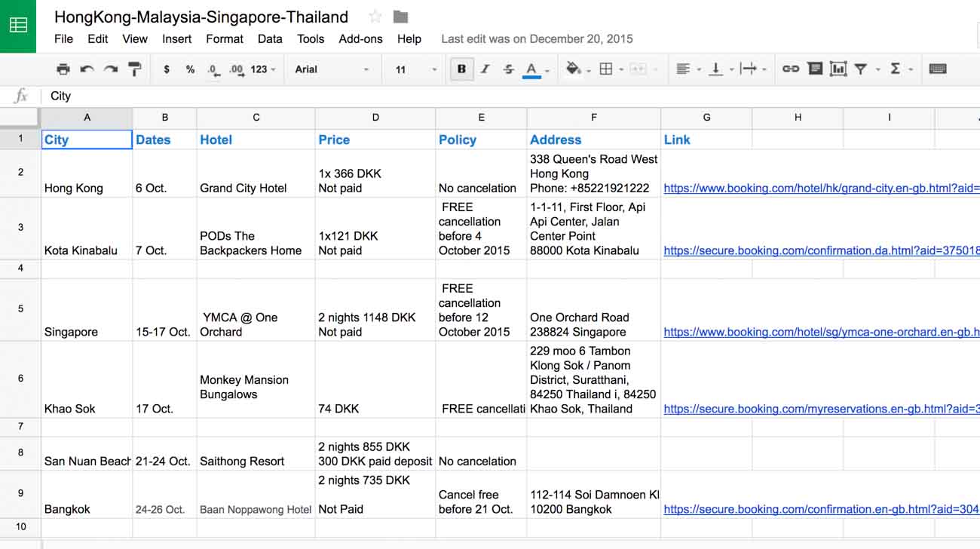Select the '15-17 Oct.' dates cell
The height and width of the screenshot is (549, 980).
click(164, 310)
